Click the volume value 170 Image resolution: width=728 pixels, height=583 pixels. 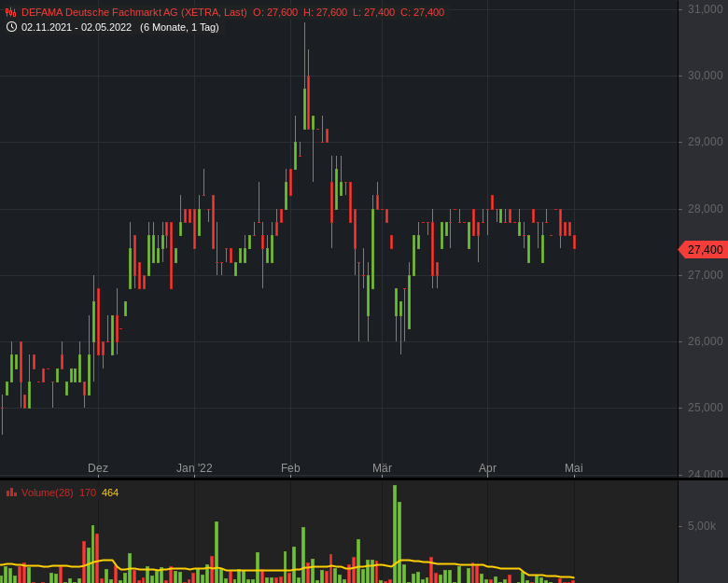88,493
